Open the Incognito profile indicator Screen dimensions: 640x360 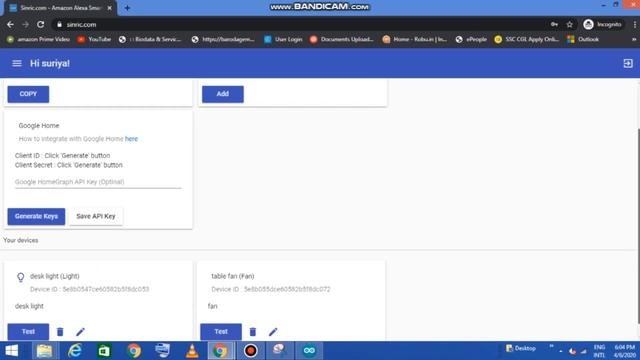603,24
